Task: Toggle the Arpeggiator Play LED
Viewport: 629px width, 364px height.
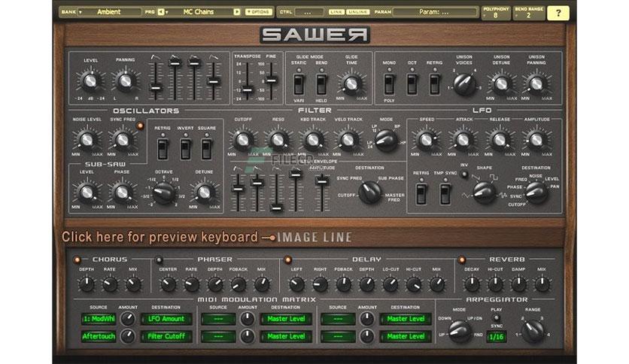Action: [x=497, y=318]
